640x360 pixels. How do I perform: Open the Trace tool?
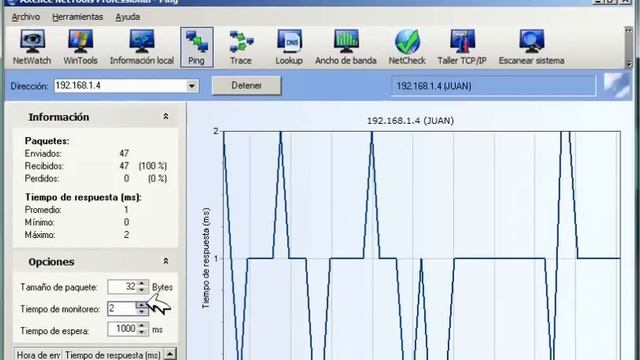240,47
